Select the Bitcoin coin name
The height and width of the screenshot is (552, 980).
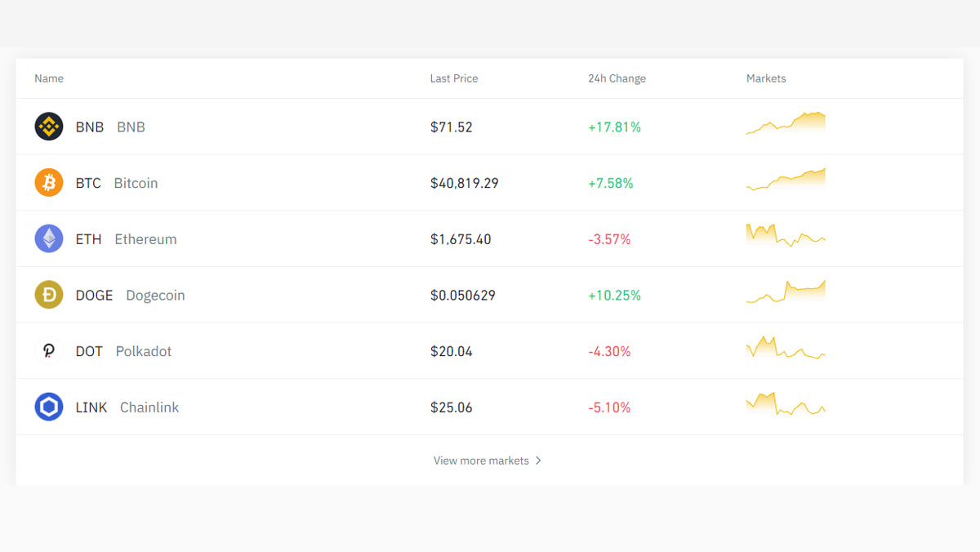pyautogui.click(x=136, y=183)
